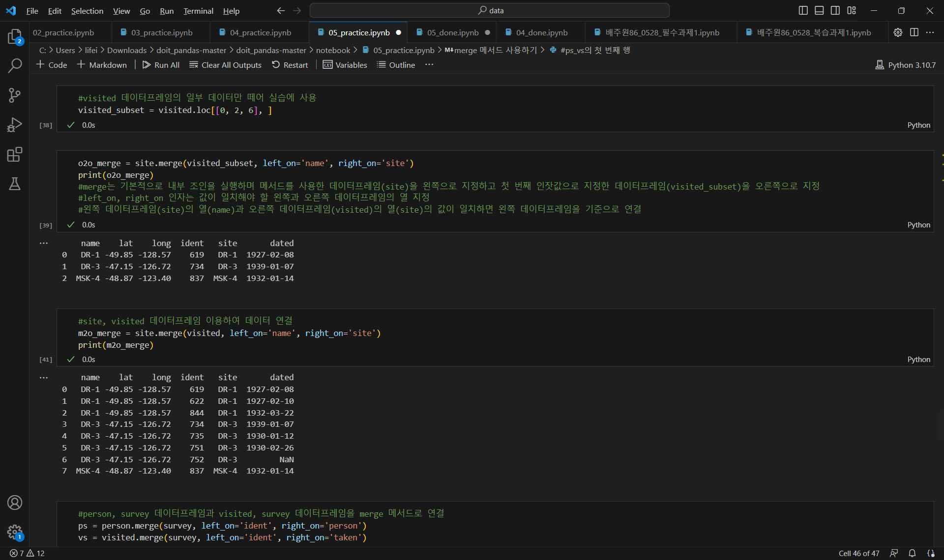Image resolution: width=944 pixels, height=560 pixels.
Task: Open more notebook toolbar actions ellipsis
Action: (429, 65)
